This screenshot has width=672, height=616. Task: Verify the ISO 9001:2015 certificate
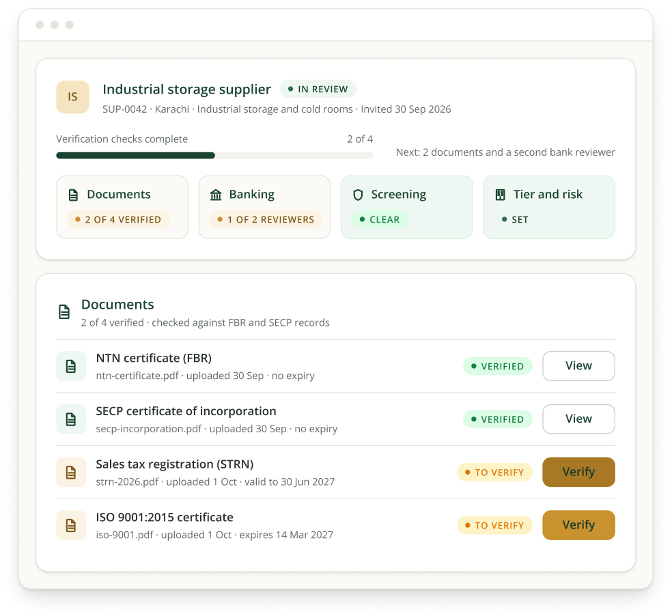pyautogui.click(x=578, y=525)
